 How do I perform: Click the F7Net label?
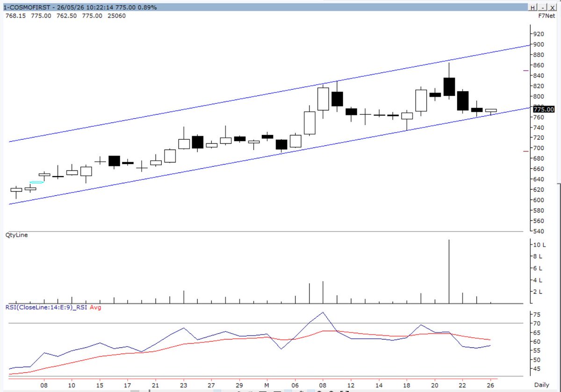[x=547, y=16]
